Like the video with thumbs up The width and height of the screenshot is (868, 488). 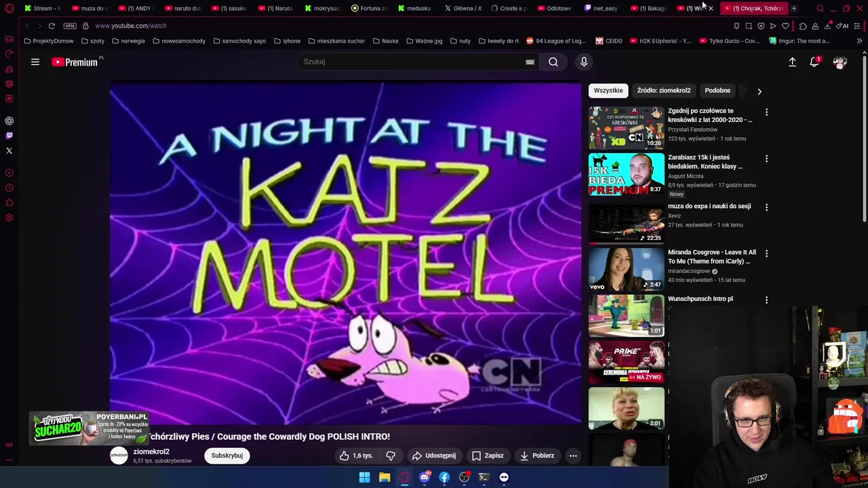pyautogui.click(x=356, y=455)
